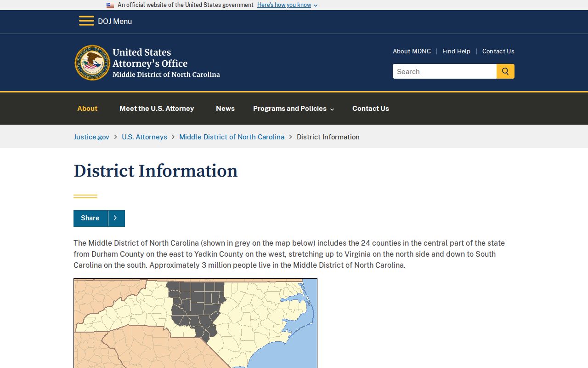This screenshot has width=588, height=368.
Task: Click the District Information heading
Action: [x=156, y=171]
